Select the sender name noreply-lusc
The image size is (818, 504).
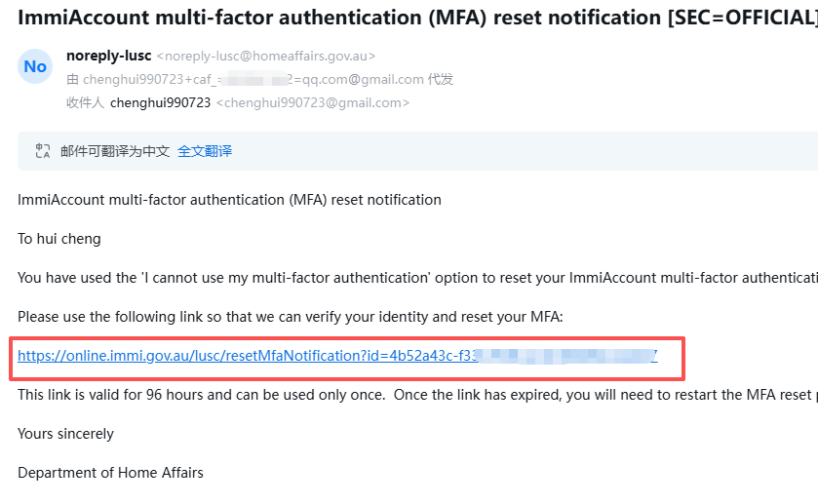pos(108,56)
